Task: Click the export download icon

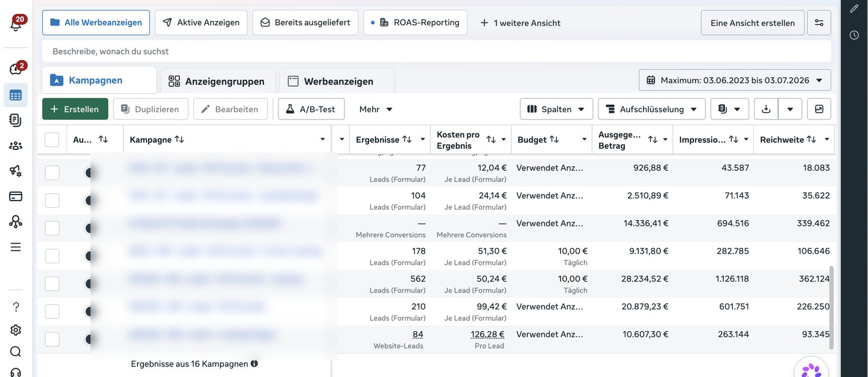Action: (x=766, y=109)
